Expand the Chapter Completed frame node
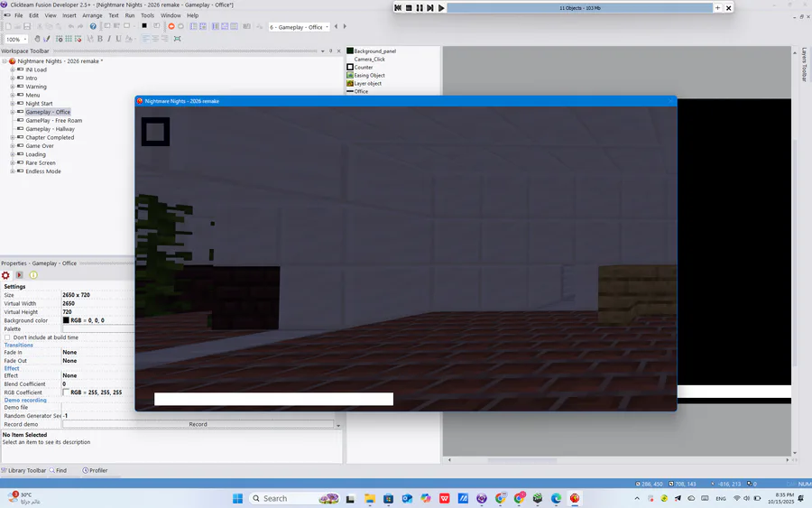Viewport: 812px width, 508px height. click(x=13, y=137)
